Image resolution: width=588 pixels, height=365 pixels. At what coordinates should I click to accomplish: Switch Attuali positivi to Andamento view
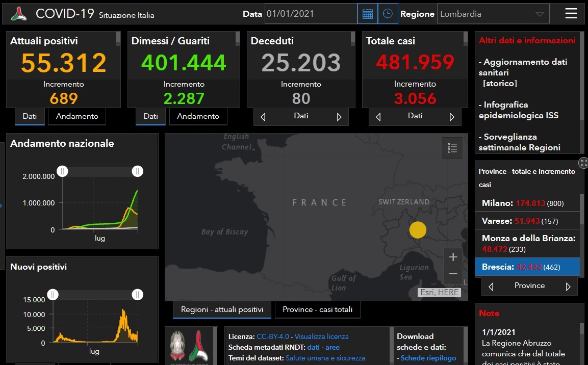click(x=77, y=116)
